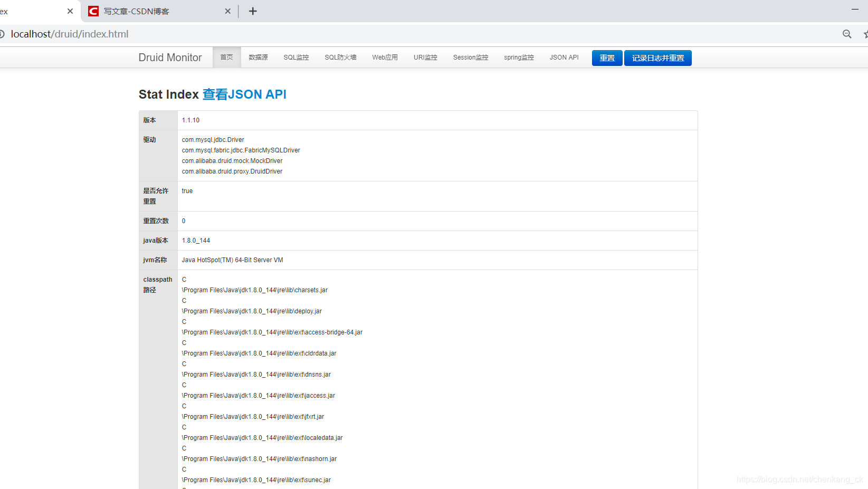This screenshot has height=489, width=868.
Task: Close the first browser tab
Action: coord(70,11)
